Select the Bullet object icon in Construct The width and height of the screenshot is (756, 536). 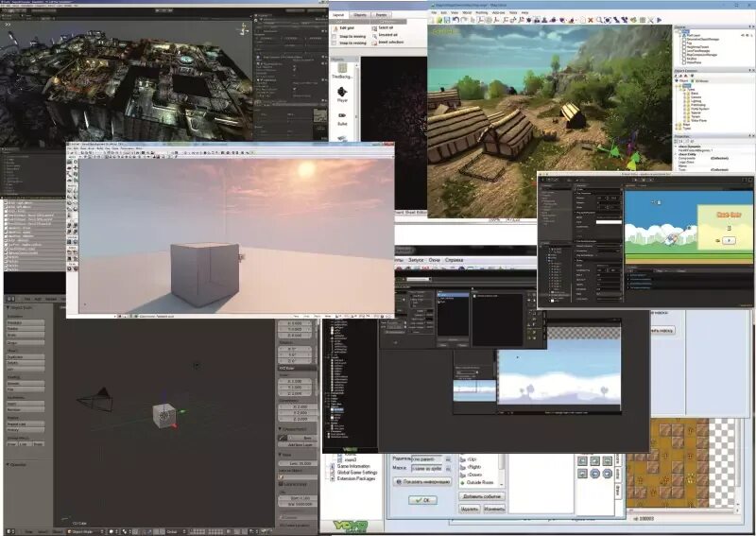click(x=342, y=115)
